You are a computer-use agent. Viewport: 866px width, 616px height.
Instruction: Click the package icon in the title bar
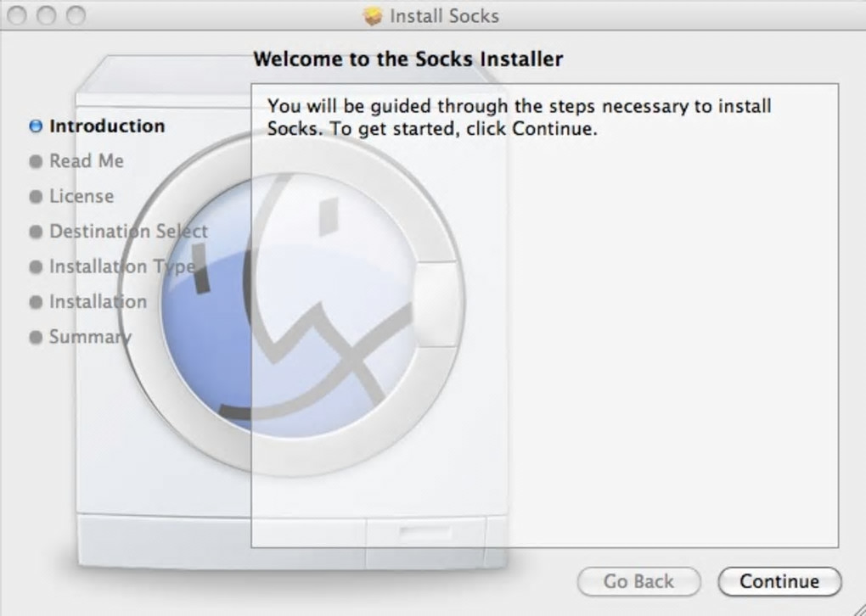pos(372,16)
